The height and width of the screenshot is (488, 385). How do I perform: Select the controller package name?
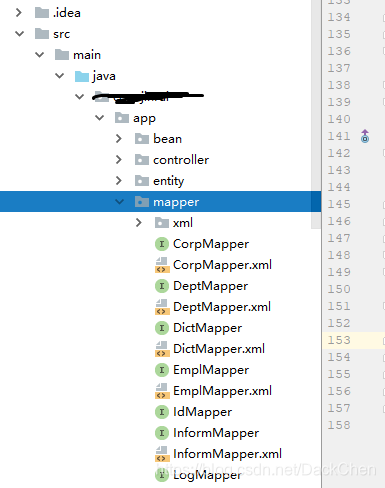(181, 160)
